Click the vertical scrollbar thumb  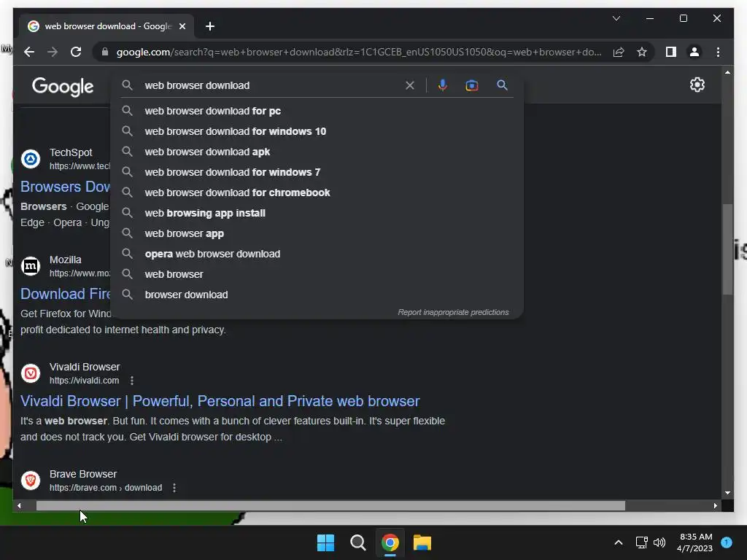click(727, 249)
